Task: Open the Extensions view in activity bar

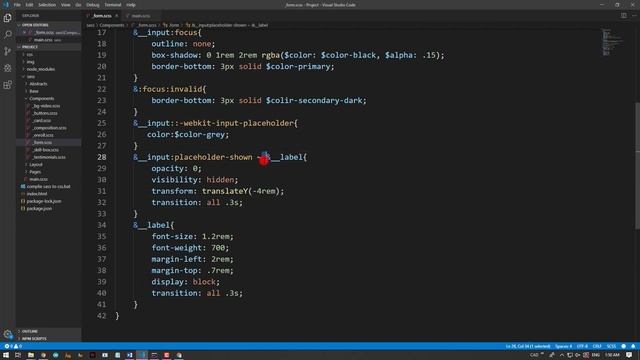Action: pos(8,85)
